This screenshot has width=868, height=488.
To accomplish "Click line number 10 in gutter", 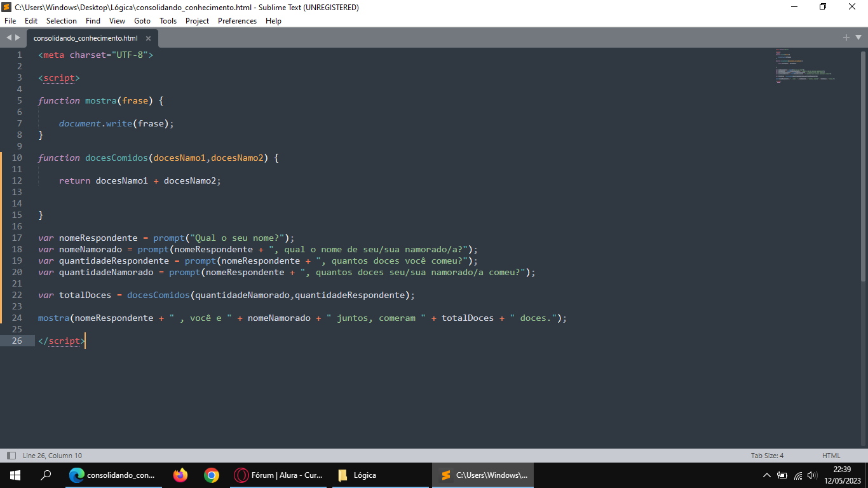I will point(17,158).
